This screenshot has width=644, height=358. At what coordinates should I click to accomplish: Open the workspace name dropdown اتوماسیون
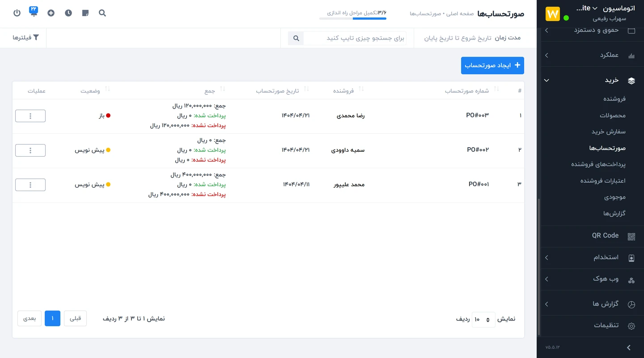click(605, 8)
